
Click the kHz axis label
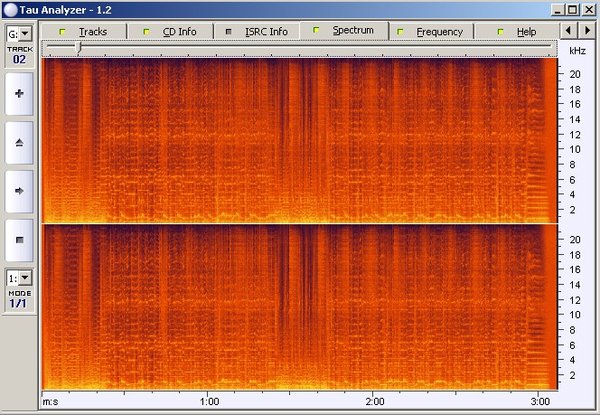pos(577,51)
